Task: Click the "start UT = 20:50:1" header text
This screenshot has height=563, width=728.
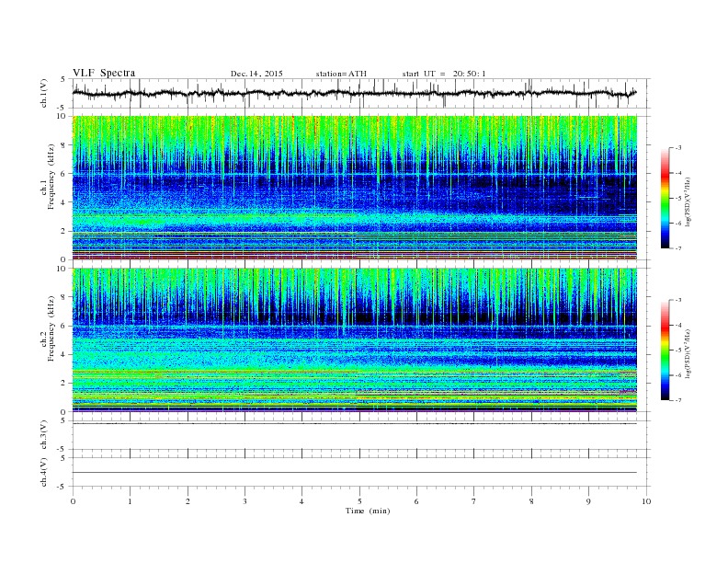Action: pos(444,74)
